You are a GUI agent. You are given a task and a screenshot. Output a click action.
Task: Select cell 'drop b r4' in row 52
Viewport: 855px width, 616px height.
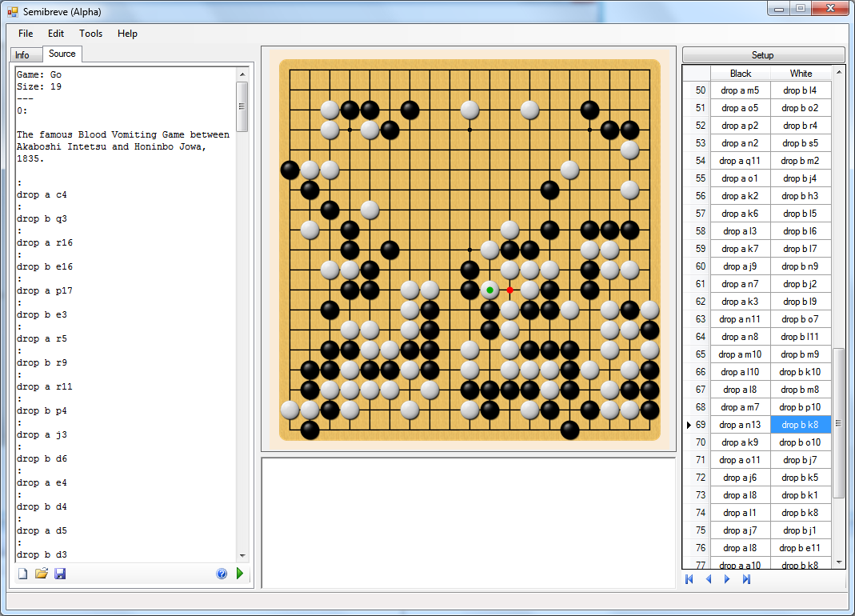click(x=800, y=126)
